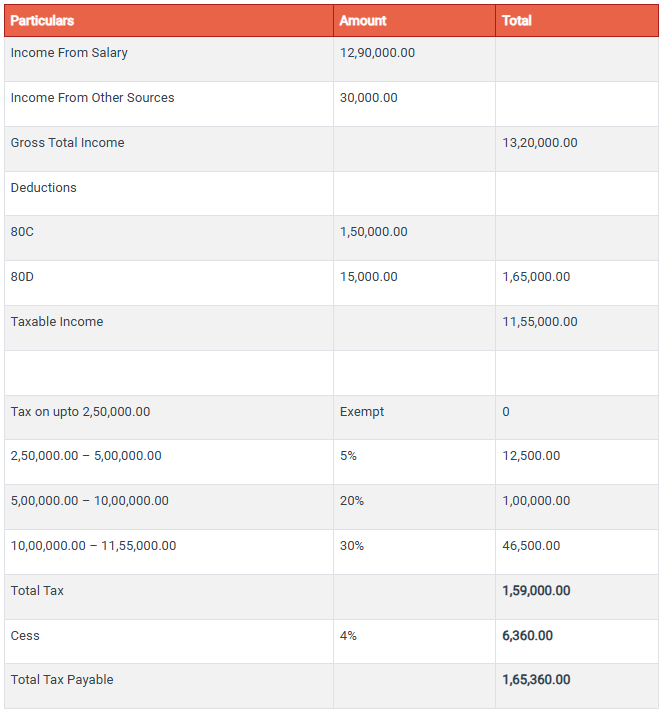Screen dimensions: 663x713
Task: Click the 30,000.00 amount cell
Action: point(369,98)
